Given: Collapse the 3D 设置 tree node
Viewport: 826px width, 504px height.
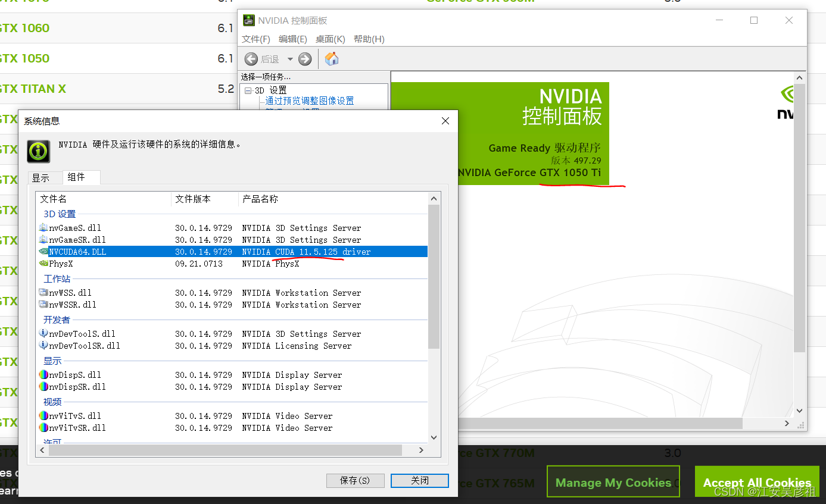Looking at the screenshot, I should 248,90.
